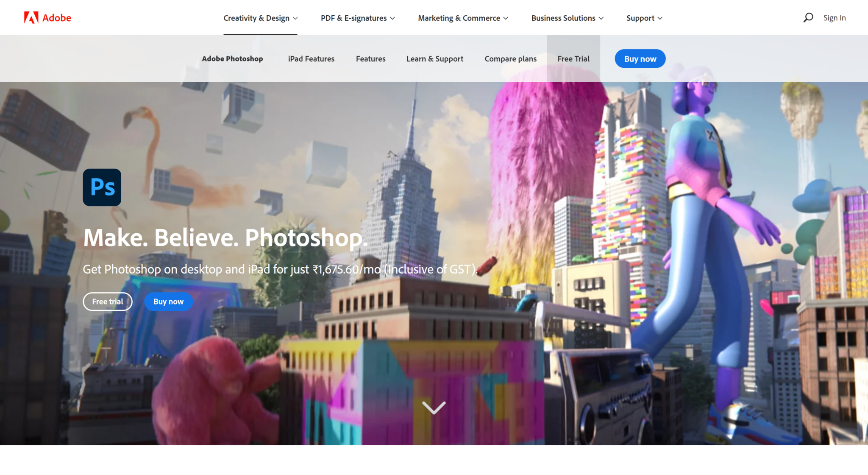Click the blue Buy now navigation button

coord(640,59)
